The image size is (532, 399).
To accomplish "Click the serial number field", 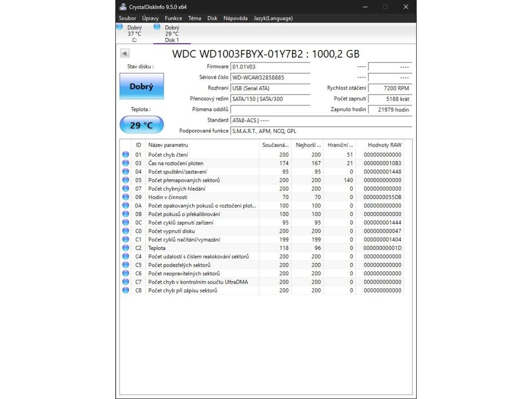I will 270,77.
